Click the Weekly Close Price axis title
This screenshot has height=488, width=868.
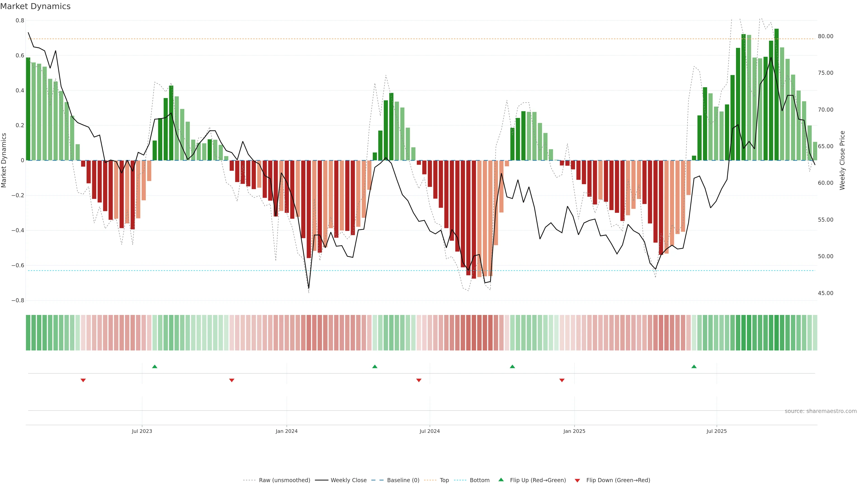coord(842,160)
